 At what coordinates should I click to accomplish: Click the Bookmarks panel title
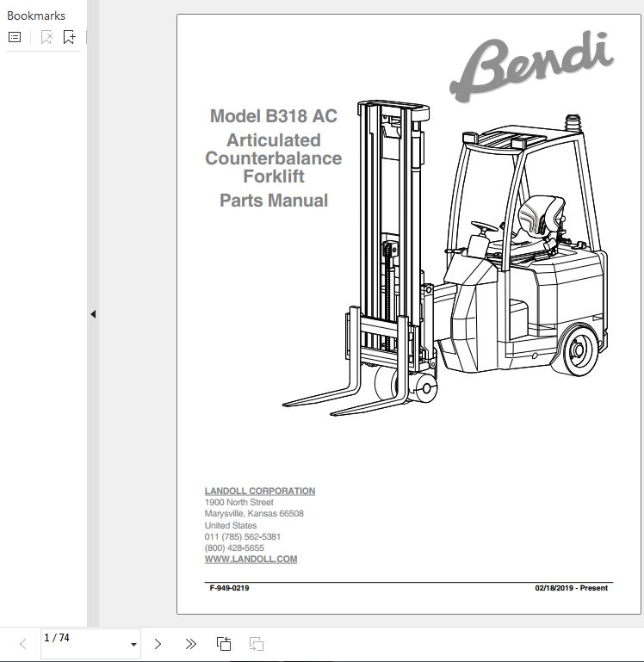coord(36,15)
